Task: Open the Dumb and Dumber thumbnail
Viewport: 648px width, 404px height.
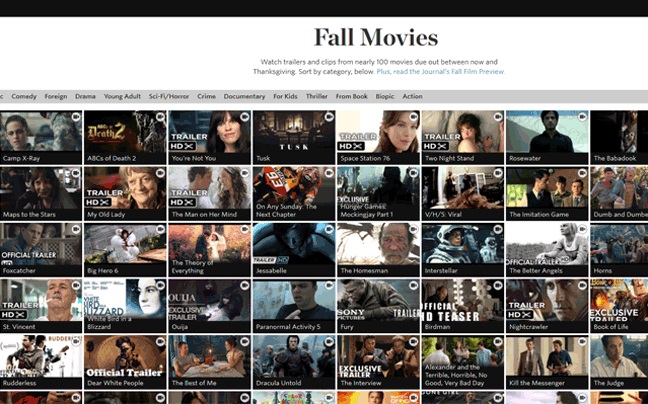Action: point(619,193)
